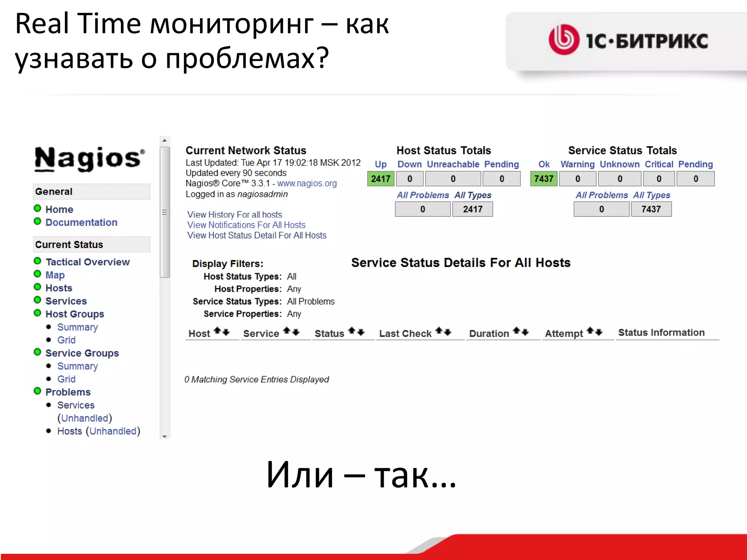
Task: Sort descending by Attempt arrow
Action: 599,332
